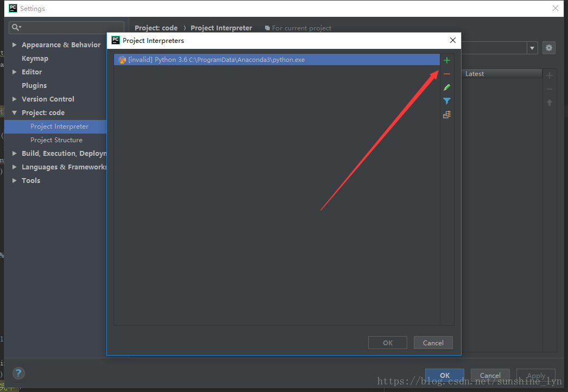Screen dimensions: 568x392
Task: Open the project interpreter dropdown arrow
Action: click(x=532, y=48)
